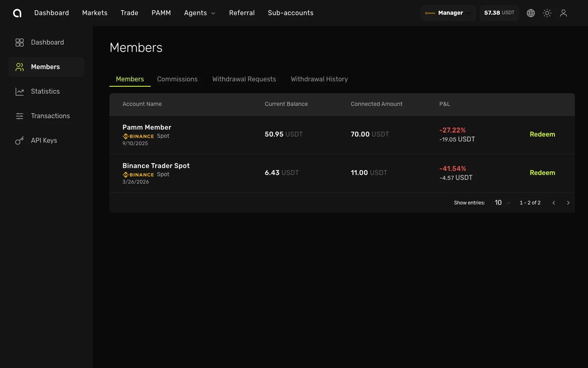This screenshot has width=588, height=368.
Task: Open Dashboard from the sidebar grid icon
Action: [20, 43]
